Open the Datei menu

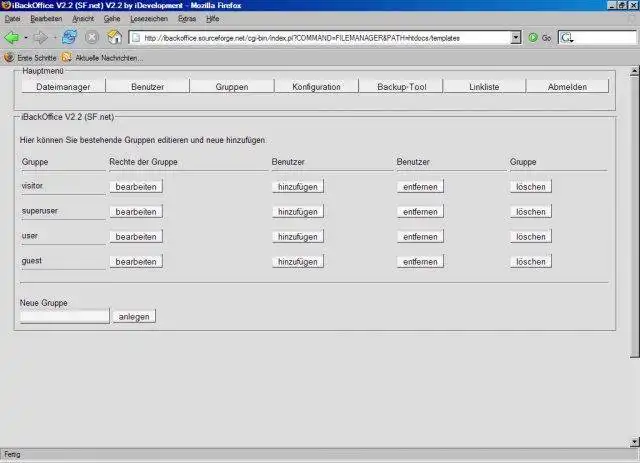coord(12,19)
